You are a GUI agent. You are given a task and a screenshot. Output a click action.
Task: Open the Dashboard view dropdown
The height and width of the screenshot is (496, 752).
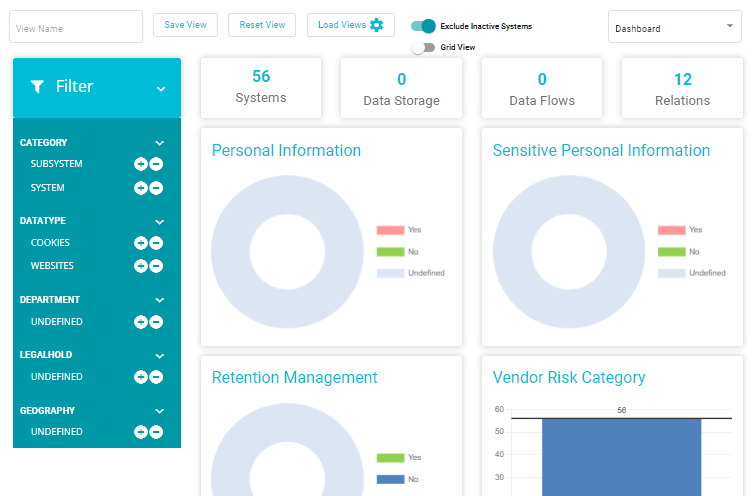click(x=675, y=27)
